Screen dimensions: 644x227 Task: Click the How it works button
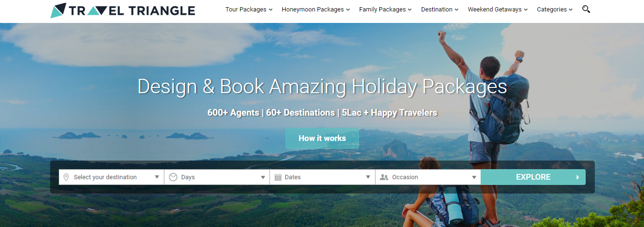322,138
